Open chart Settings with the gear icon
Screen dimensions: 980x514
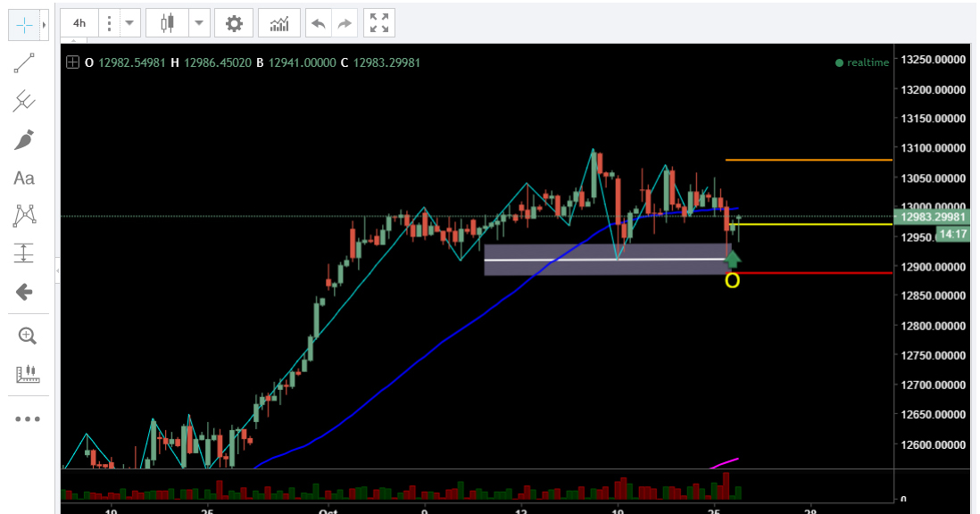(x=234, y=22)
